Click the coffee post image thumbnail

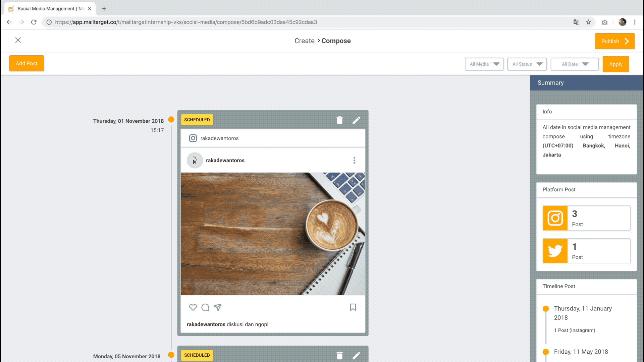click(x=273, y=234)
